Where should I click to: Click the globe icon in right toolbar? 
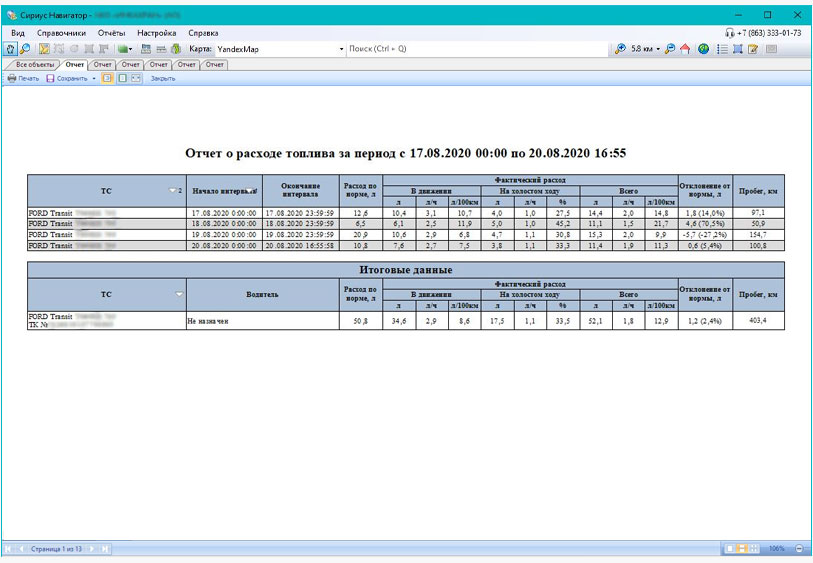tap(704, 48)
